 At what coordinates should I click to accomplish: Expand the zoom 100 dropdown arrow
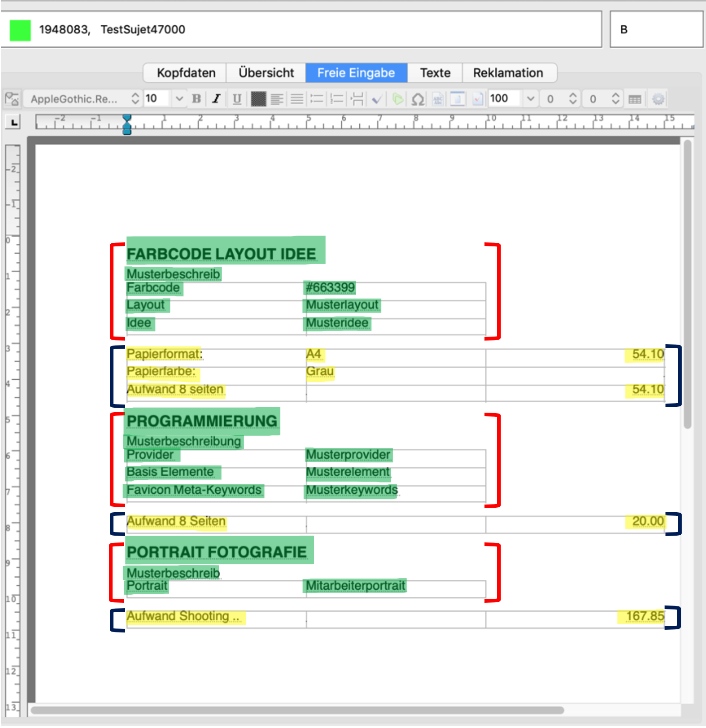click(x=530, y=99)
